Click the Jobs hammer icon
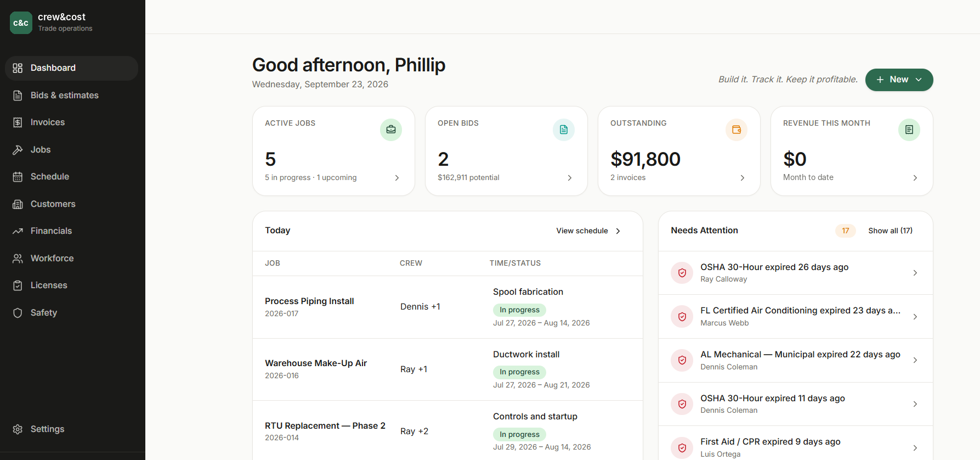 (18, 150)
